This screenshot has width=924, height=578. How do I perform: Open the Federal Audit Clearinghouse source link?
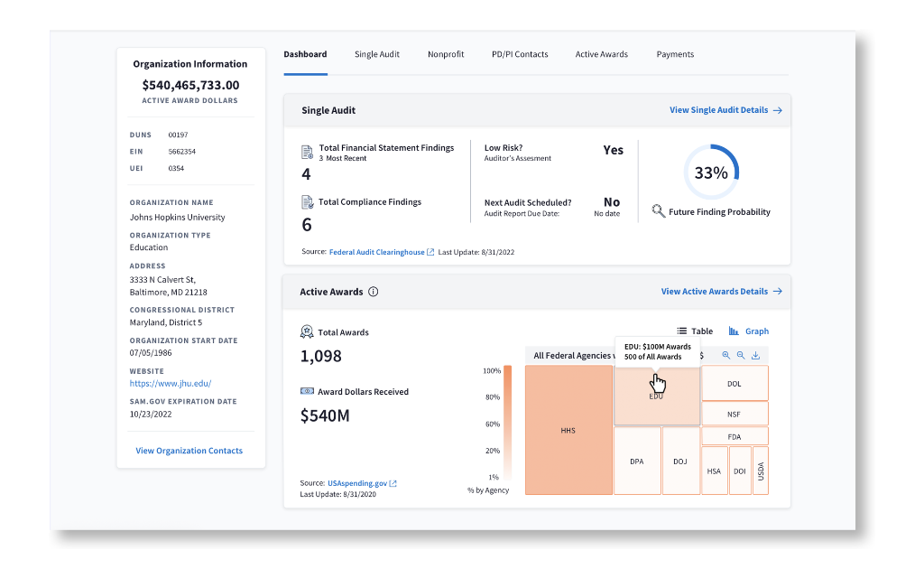382,252
